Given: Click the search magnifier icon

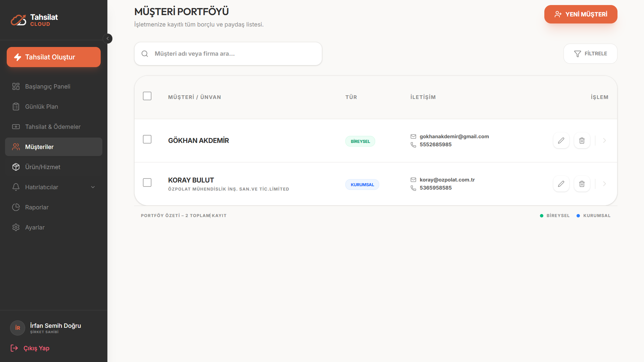Looking at the screenshot, I should click(x=145, y=54).
